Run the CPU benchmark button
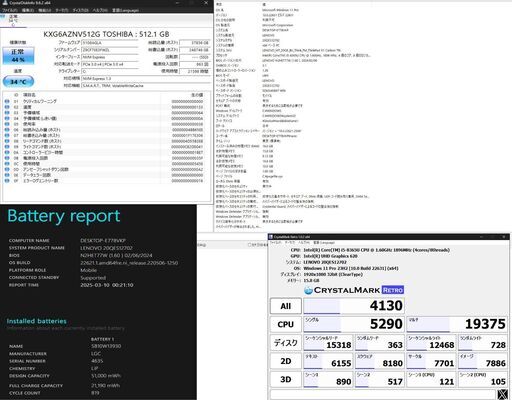 [x=286, y=324]
